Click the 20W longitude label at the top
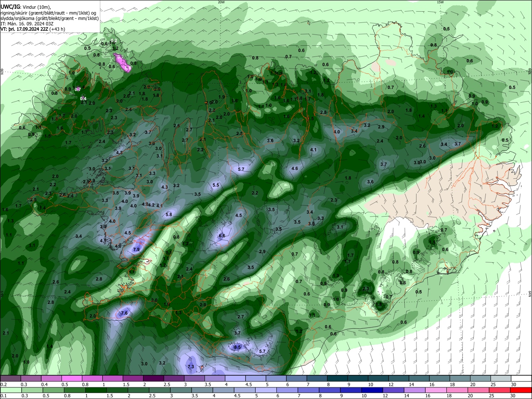Screen dimensions: 532x399 [x=221, y=2]
